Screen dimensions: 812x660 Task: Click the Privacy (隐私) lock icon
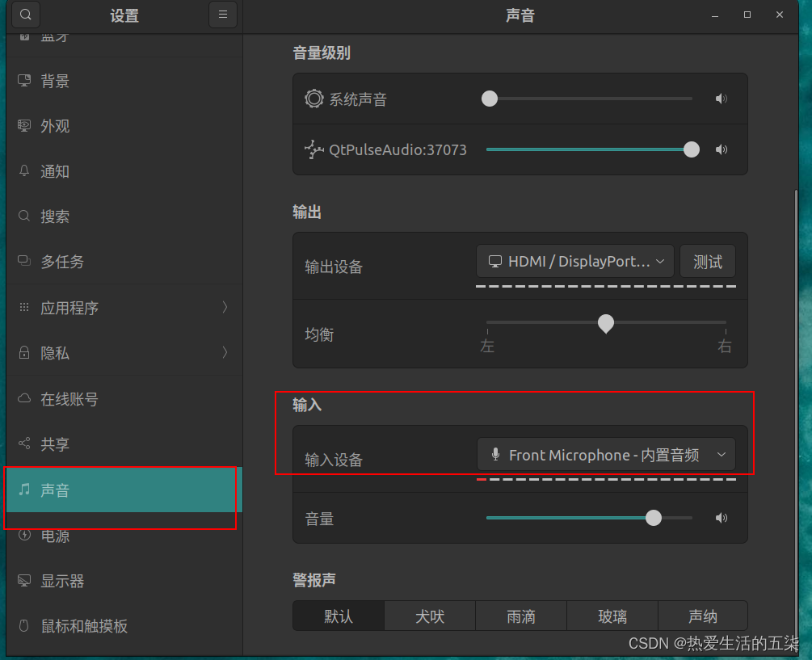(x=23, y=352)
